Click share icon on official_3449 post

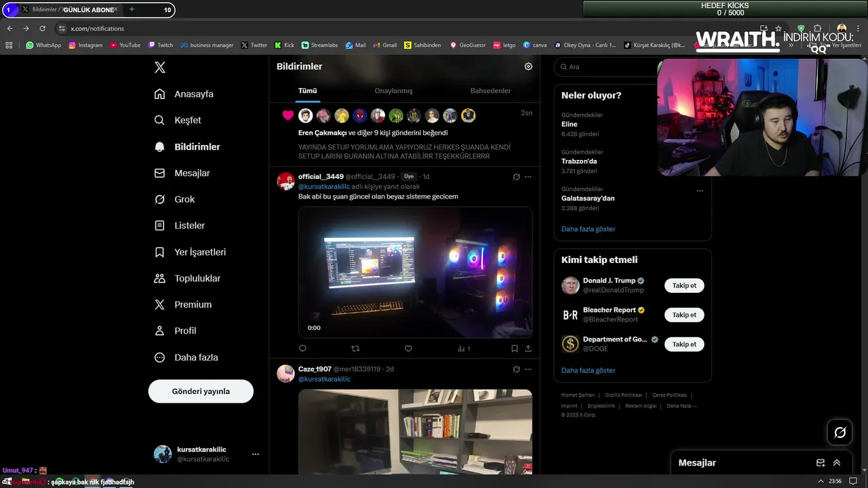(528, 348)
